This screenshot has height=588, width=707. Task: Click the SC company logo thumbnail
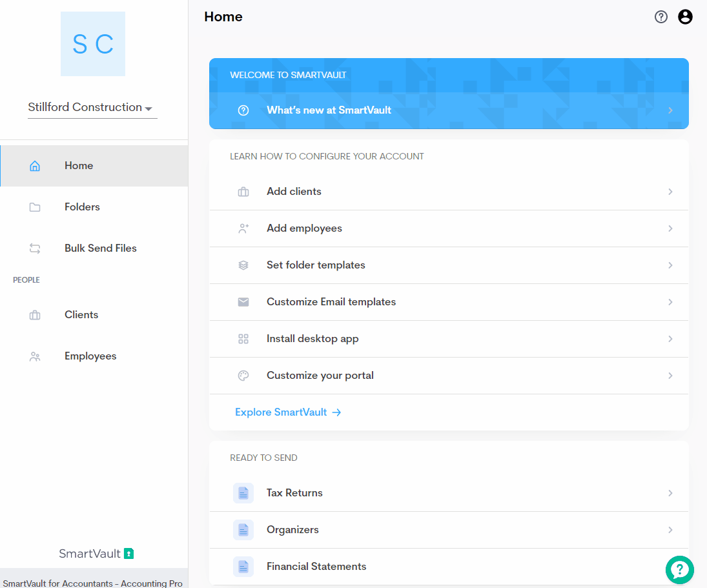point(92,43)
